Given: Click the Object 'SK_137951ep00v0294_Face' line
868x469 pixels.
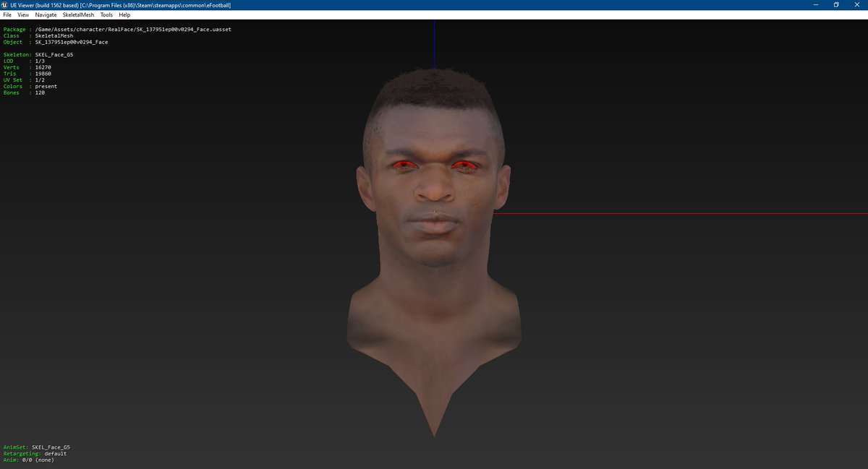Looking at the screenshot, I should pos(56,43).
